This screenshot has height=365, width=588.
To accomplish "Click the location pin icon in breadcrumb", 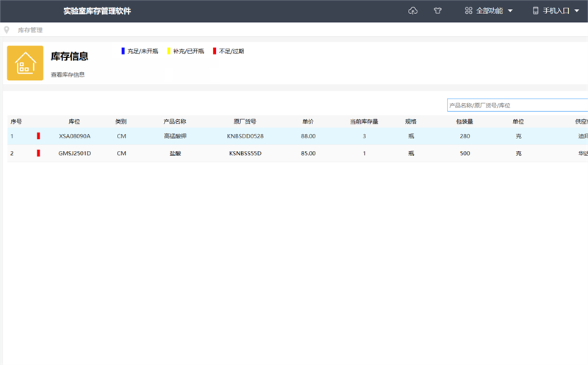I will pos(7,30).
